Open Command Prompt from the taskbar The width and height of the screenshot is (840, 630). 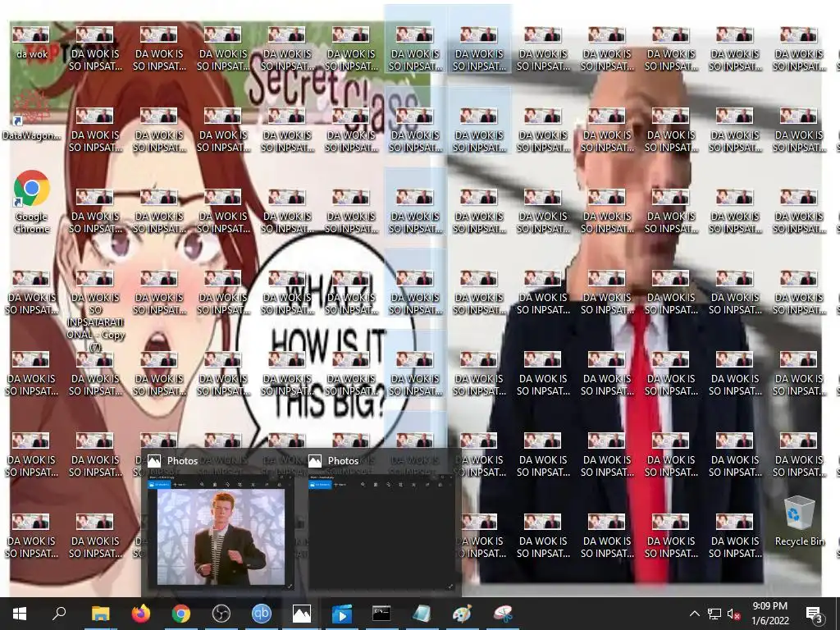381,614
